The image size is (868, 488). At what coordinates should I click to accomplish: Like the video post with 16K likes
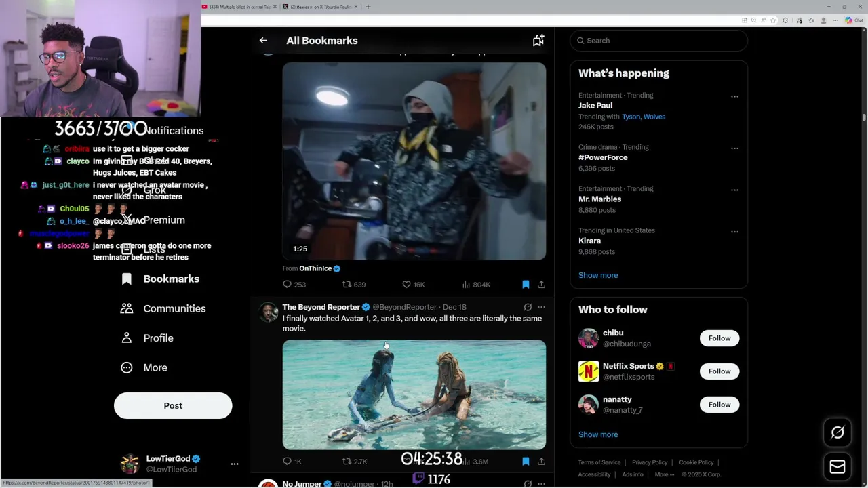(x=413, y=285)
